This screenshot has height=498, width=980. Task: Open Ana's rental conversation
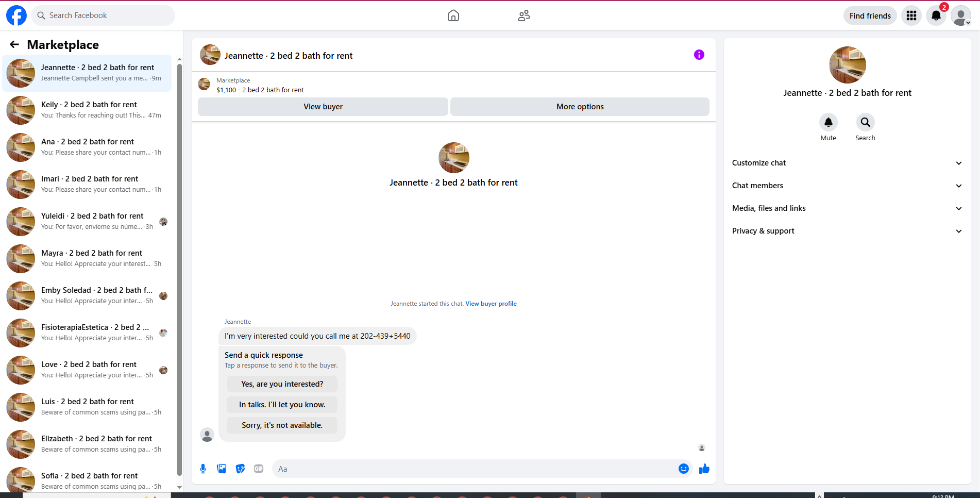[x=87, y=147]
